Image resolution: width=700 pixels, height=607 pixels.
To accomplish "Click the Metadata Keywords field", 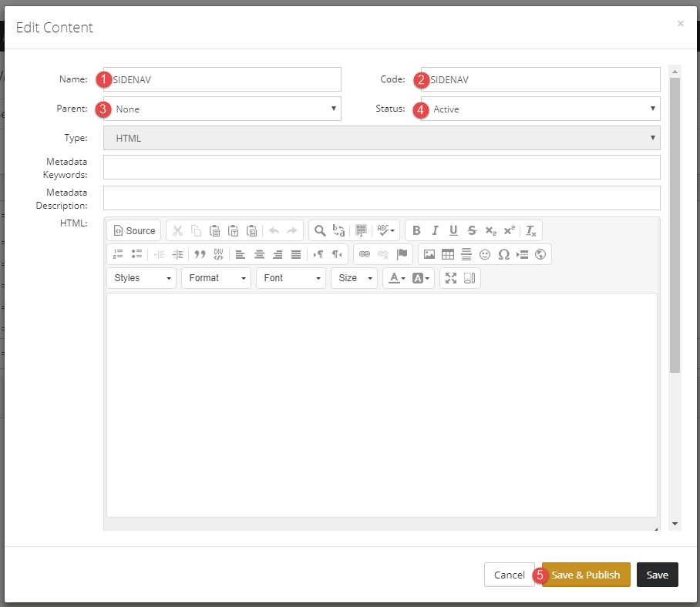I will click(382, 167).
